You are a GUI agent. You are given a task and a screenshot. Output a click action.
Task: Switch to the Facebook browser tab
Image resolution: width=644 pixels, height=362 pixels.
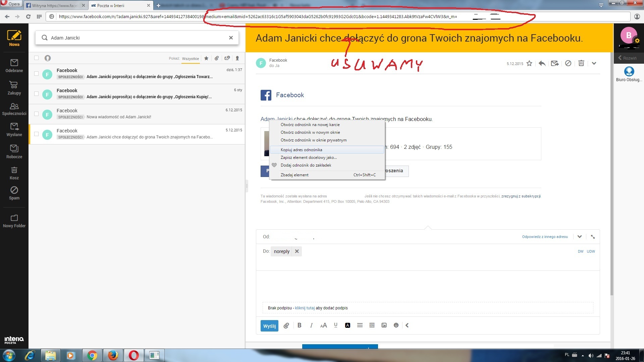coord(56,5)
